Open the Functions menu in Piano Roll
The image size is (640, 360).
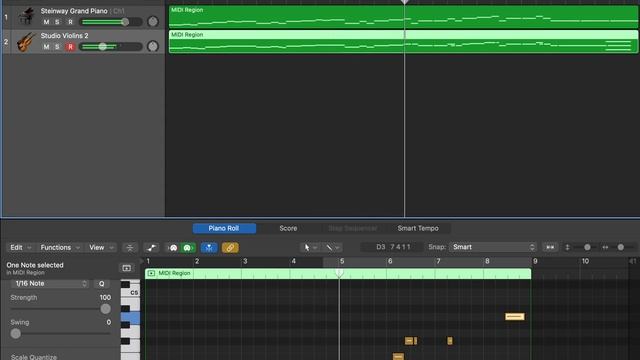click(x=60, y=247)
